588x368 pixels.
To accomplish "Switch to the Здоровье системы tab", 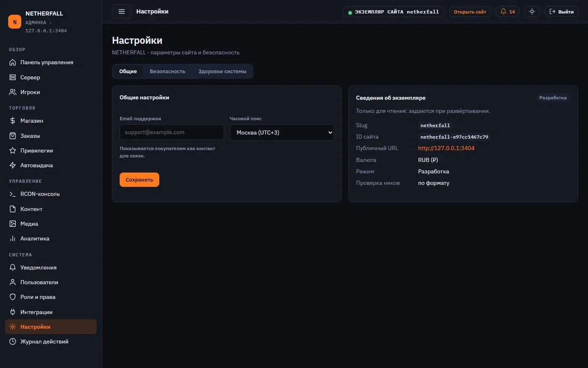I will pyautogui.click(x=222, y=71).
